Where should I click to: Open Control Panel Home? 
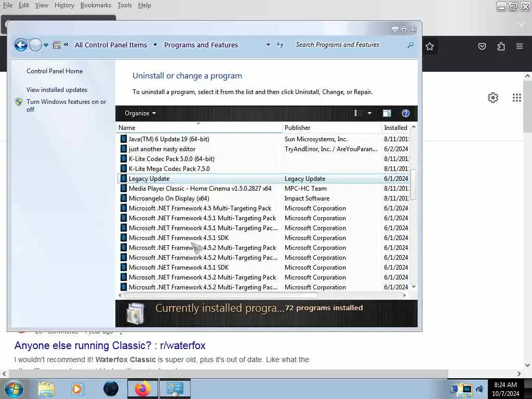(55, 71)
